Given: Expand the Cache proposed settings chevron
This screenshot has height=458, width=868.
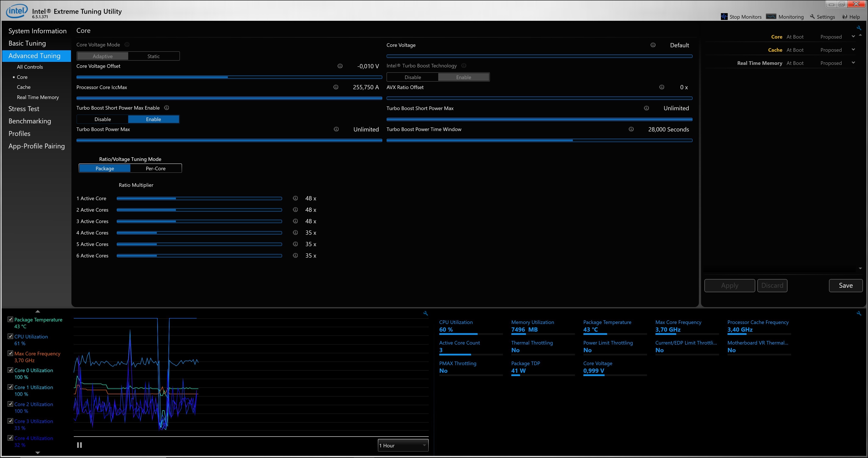Looking at the screenshot, I should click(853, 50).
